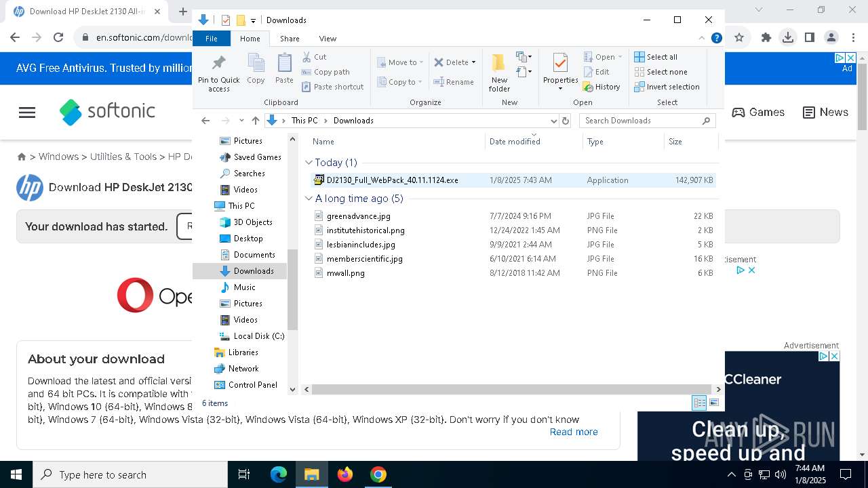The width and height of the screenshot is (868, 488).
Task: Open Softonic hamburger menu
Action: 27,113
